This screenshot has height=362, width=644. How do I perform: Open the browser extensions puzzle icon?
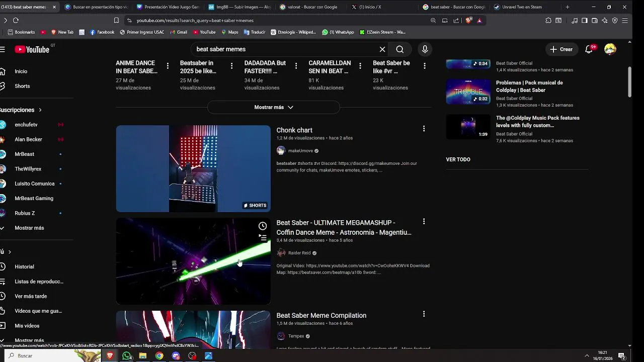coord(548,21)
